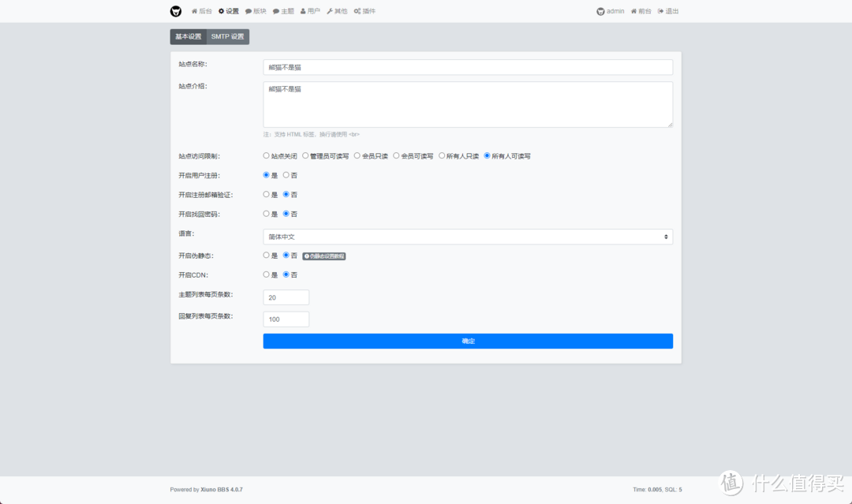The width and height of the screenshot is (852, 504).
Task: Set 开启用户注册 to 否
Action: coord(286,175)
